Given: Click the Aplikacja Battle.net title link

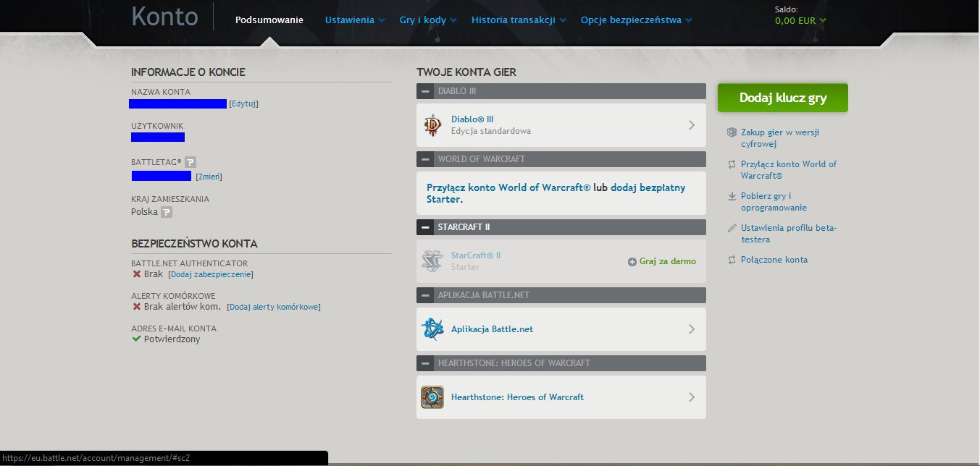Looking at the screenshot, I should coord(492,329).
